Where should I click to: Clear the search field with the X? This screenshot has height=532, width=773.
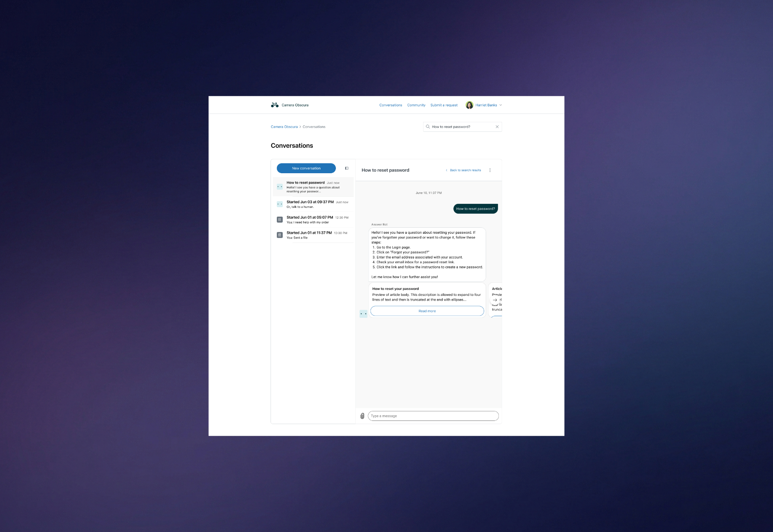[497, 127]
